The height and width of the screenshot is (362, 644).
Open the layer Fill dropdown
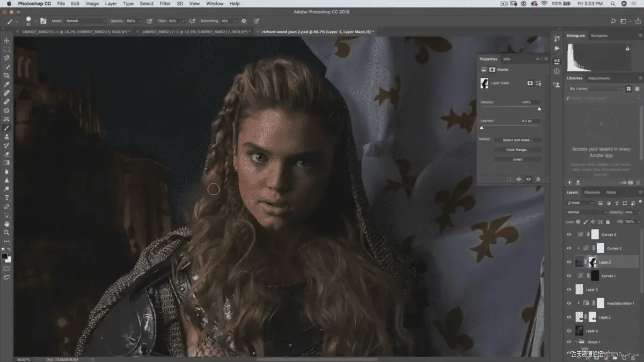coord(638,221)
